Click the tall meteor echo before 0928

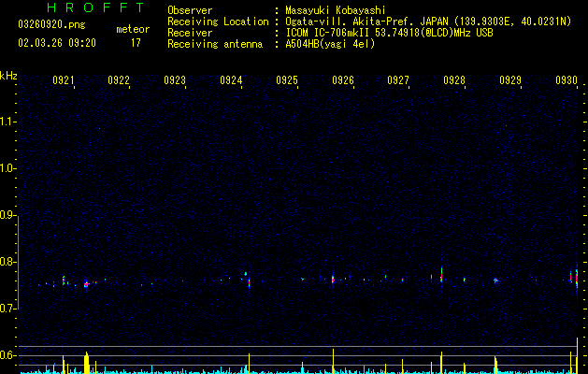pos(441,275)
